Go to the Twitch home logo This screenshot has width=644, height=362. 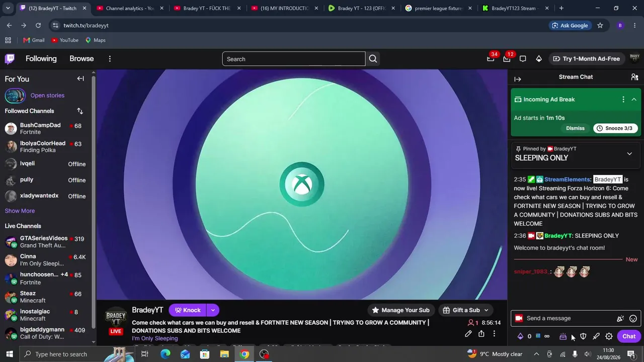click(x=10, y=59)
